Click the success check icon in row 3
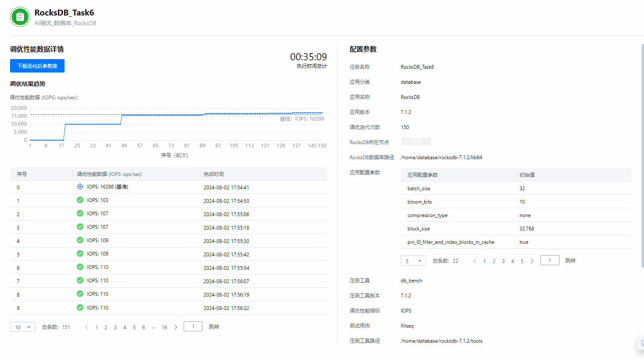 tap(80, 227)
